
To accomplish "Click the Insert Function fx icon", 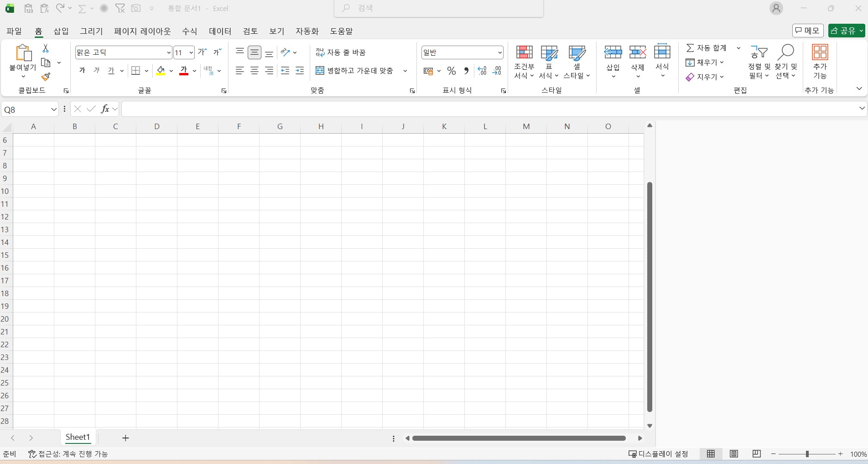I will (105, 109).
